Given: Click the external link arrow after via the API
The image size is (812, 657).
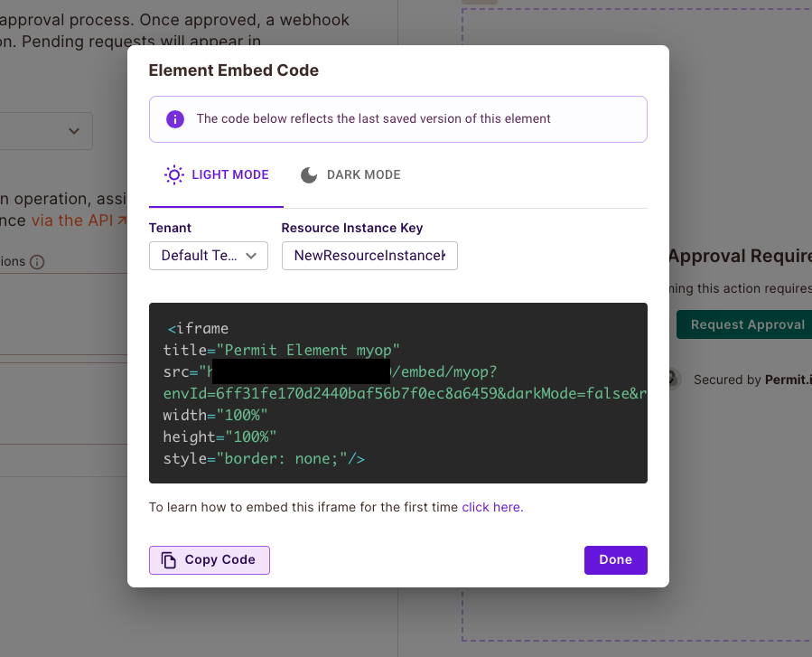Looking at the screenshot, I should pos(122,220).
